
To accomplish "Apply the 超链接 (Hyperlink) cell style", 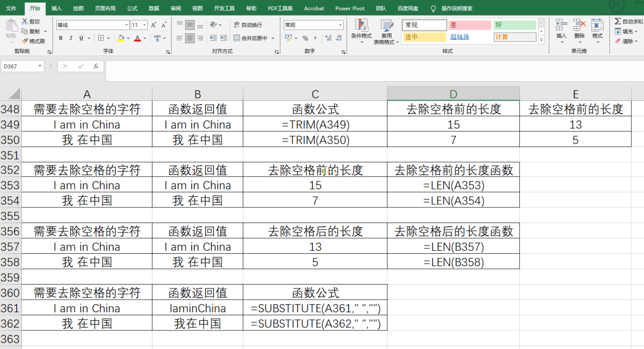I will click(x=470, y=37).
